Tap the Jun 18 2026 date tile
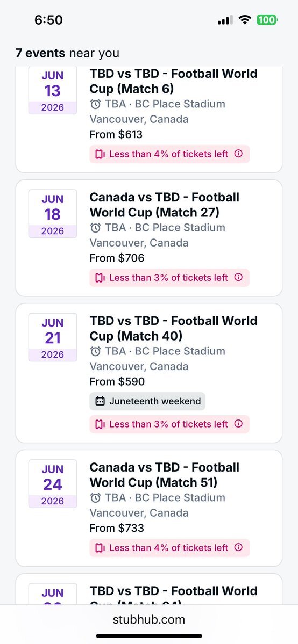 (x=53, y=214)
